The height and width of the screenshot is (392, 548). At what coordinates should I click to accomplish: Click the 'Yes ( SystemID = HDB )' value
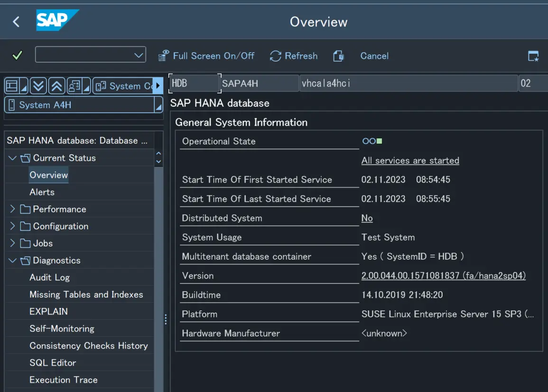click(413, 256)
